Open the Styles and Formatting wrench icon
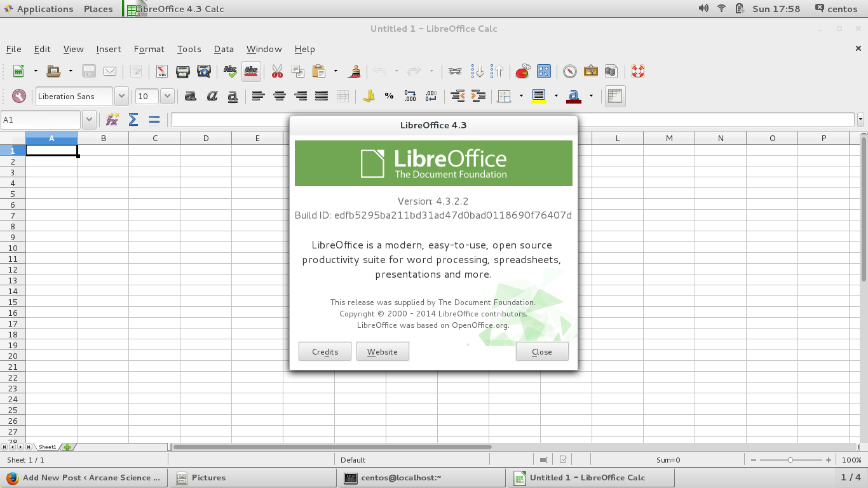868x488 pixels. pyautogui.click(x=19, y=96)
